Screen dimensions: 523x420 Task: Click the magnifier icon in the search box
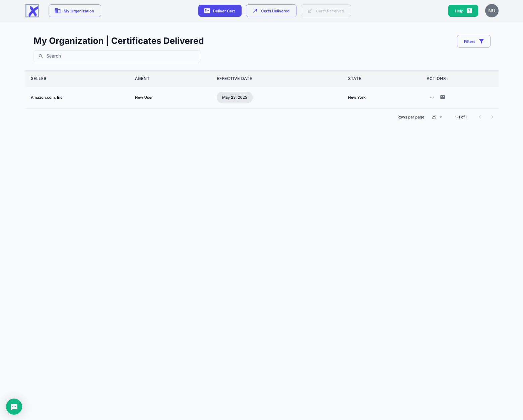click(x=41, y=56)
